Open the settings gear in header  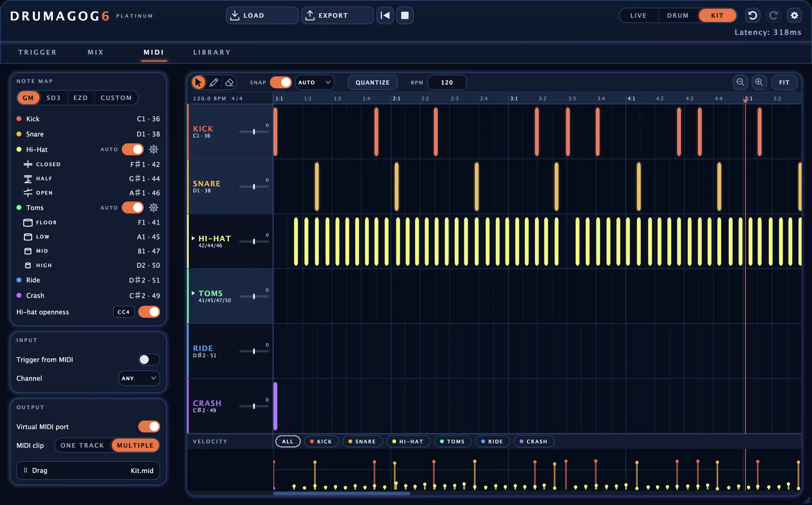pyautogui.click(x=795, y=15)
